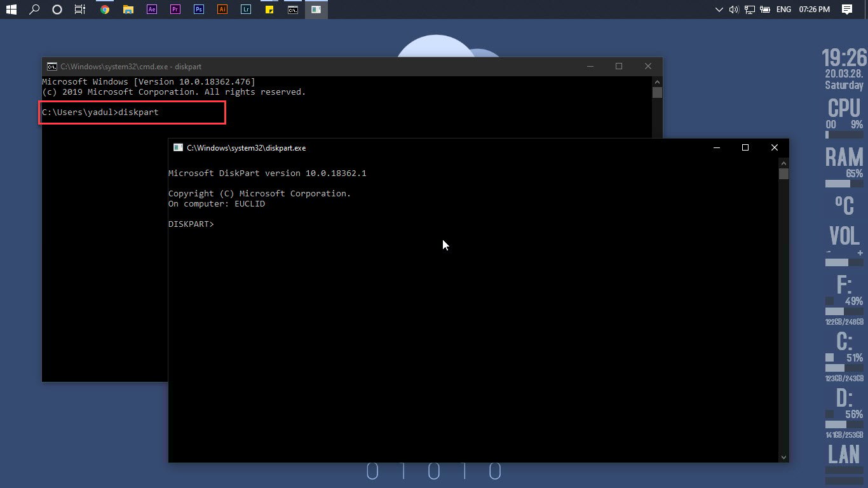
Task: Maximize the diskpart.exe window
Action: [745, 147]
